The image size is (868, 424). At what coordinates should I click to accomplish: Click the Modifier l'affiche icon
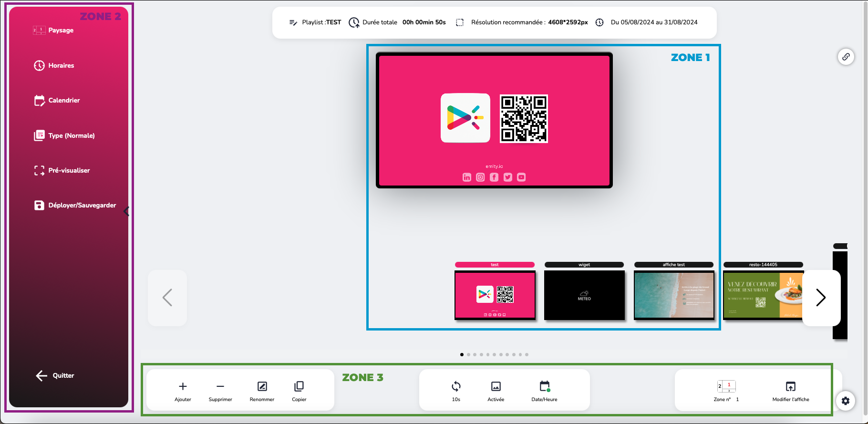tap(791, 386)
